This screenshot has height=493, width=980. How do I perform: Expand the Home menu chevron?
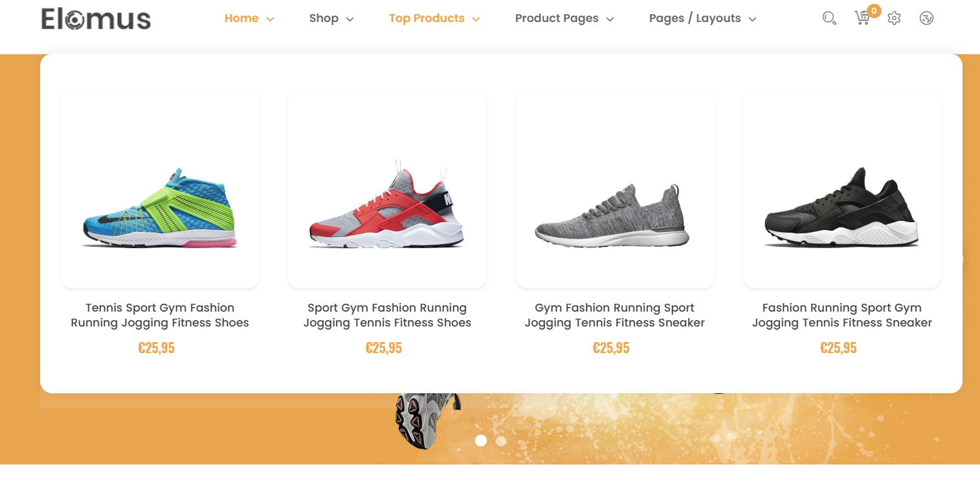pyautogui.click(x=270, y=19)
